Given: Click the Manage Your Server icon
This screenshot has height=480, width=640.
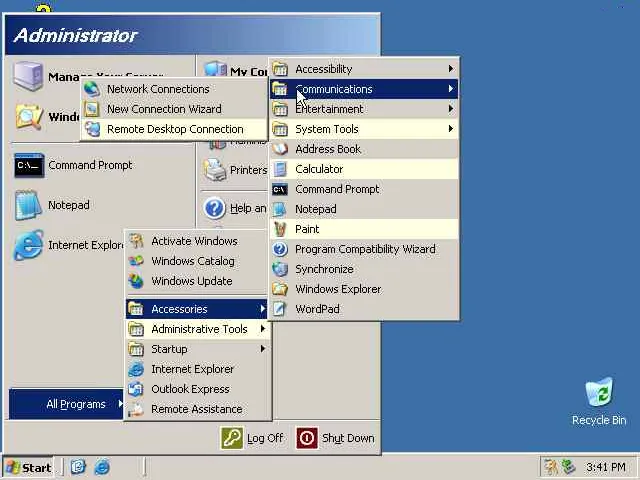Looking at the screenshot, I should point(27,76).
